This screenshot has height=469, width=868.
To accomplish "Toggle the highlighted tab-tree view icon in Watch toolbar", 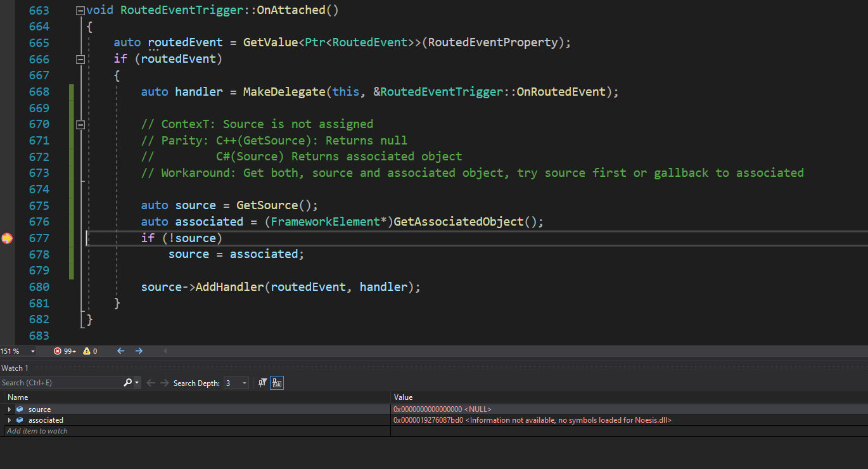I will [x=277, y=383].
